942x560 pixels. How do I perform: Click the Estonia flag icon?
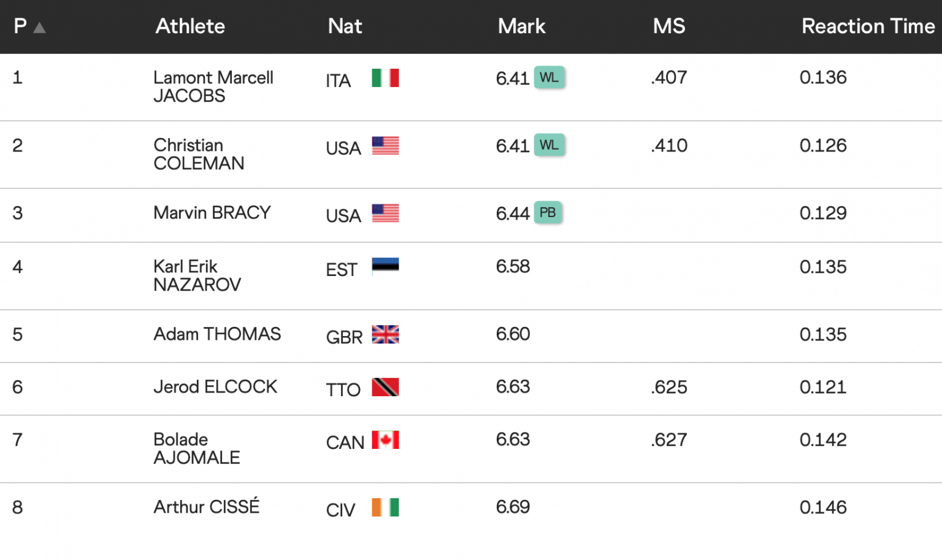click(x=385, y=267)
